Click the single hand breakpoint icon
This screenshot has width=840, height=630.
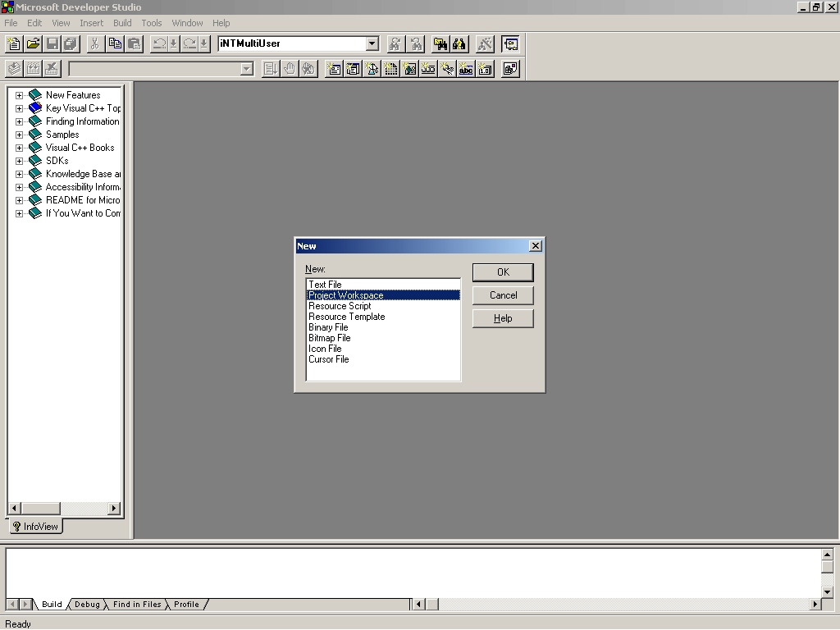(x=290, y=69)
